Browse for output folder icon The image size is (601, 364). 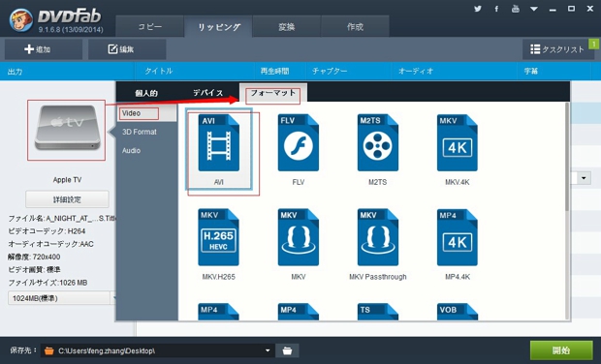coord(287,350)
